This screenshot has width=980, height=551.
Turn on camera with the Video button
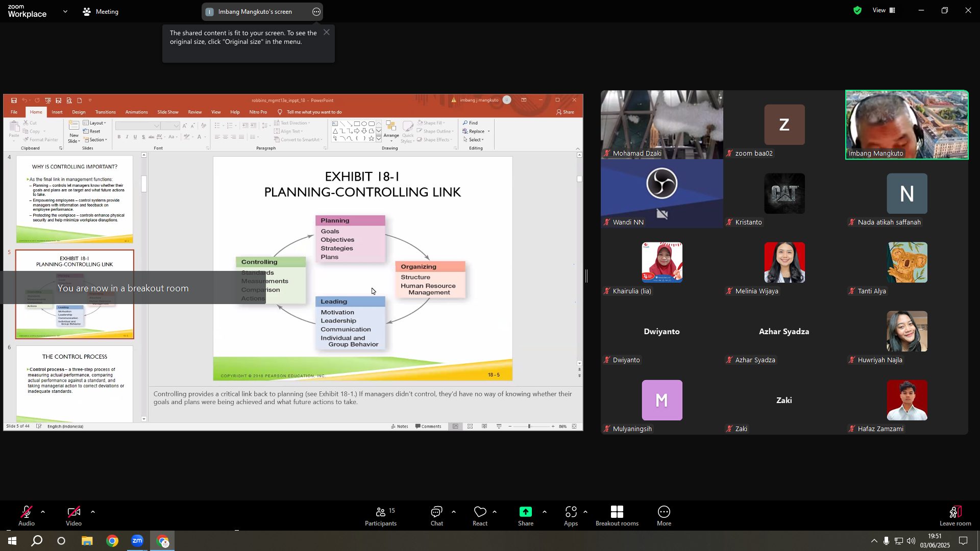coord(73,516)
